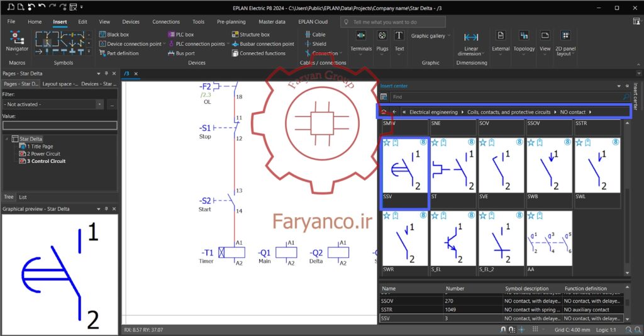644x336 pixels.
Task: Insert a Black box device
Action: coord(114,35)
